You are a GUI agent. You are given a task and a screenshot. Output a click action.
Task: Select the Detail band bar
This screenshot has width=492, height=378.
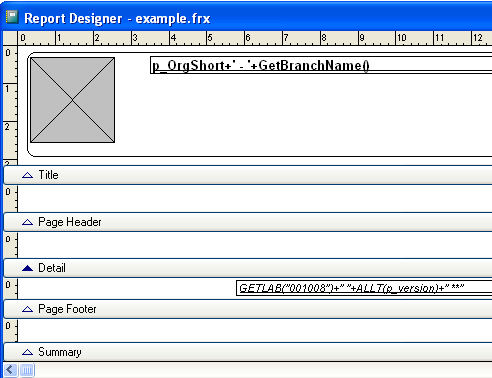click(x=248, y=268)
